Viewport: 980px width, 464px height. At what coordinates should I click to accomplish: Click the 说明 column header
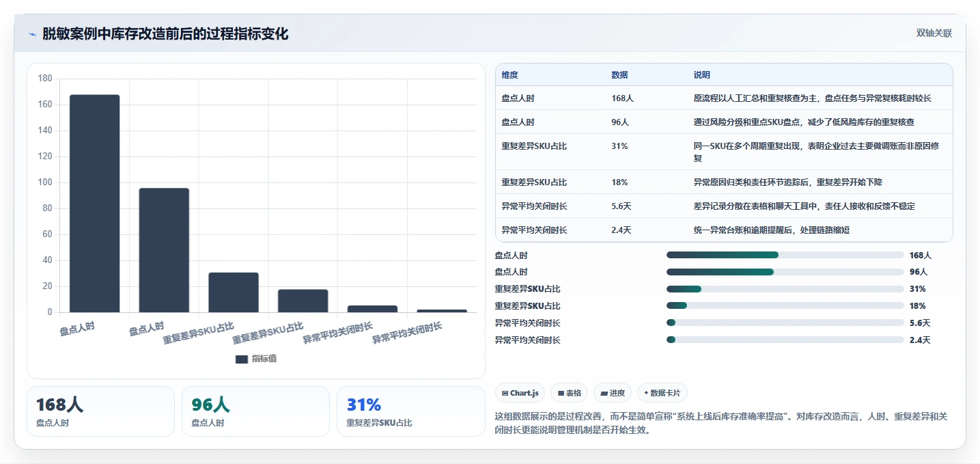coord(701,75)
